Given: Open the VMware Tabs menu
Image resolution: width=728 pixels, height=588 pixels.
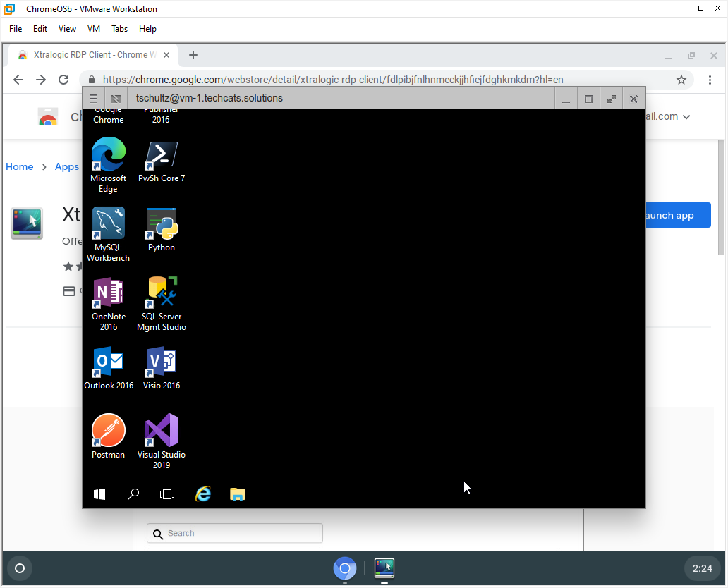Looking at the screenshot, I should (x=119, y=29).
